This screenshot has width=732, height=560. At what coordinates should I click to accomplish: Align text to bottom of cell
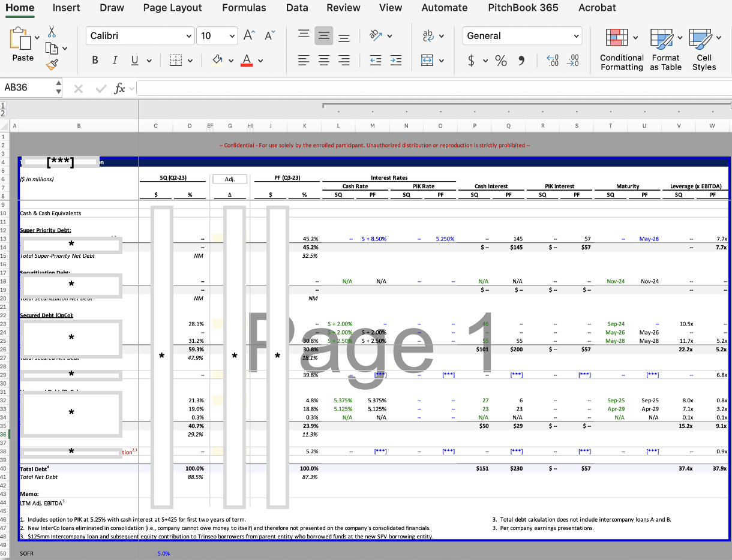pyautogui.click(x=344, y=37)
